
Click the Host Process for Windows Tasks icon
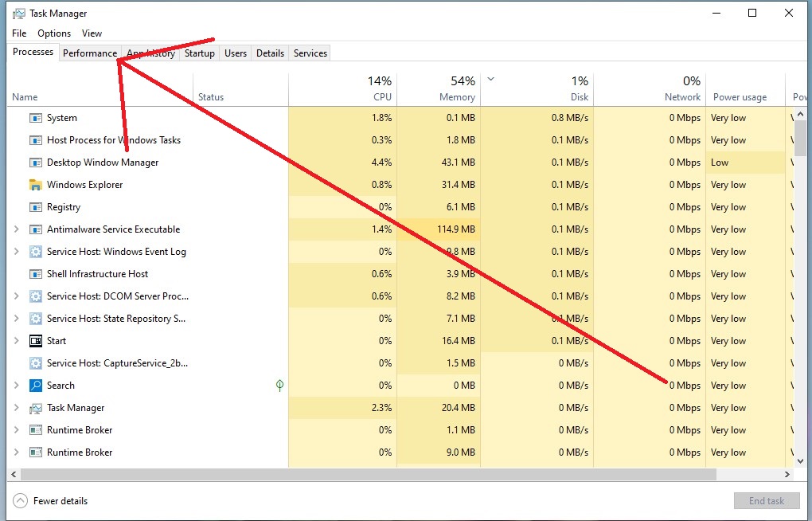tap(35, 140)
